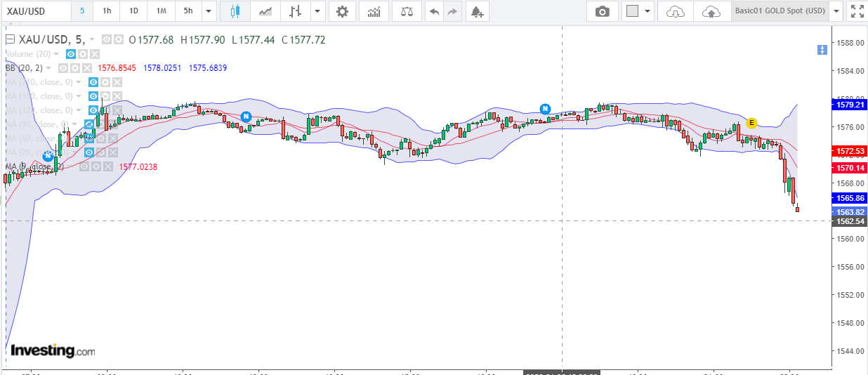Toggle MA (210, close, 0) visibility eye
Screen dimensions: 868x375
coord(93,82)
